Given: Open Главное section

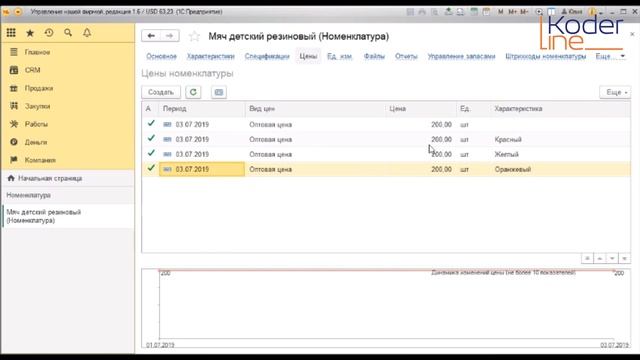Looking at the screenshot, I should 37,52.
